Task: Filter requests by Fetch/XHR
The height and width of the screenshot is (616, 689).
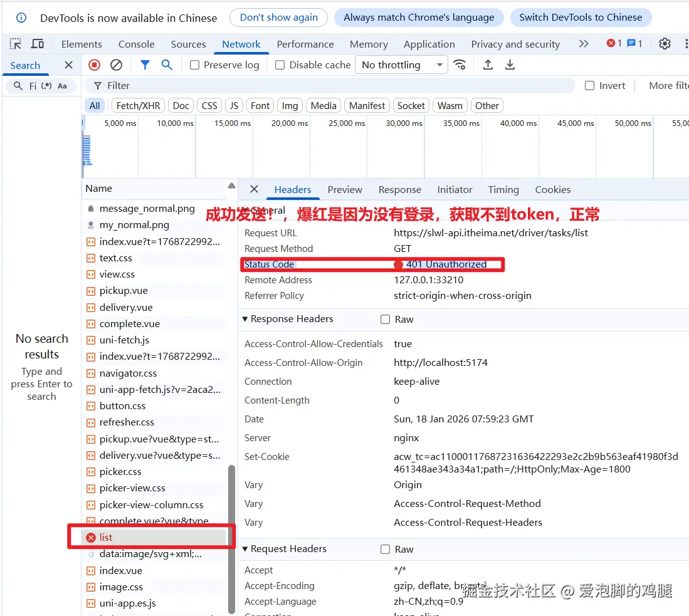Action: click(138, 106)
